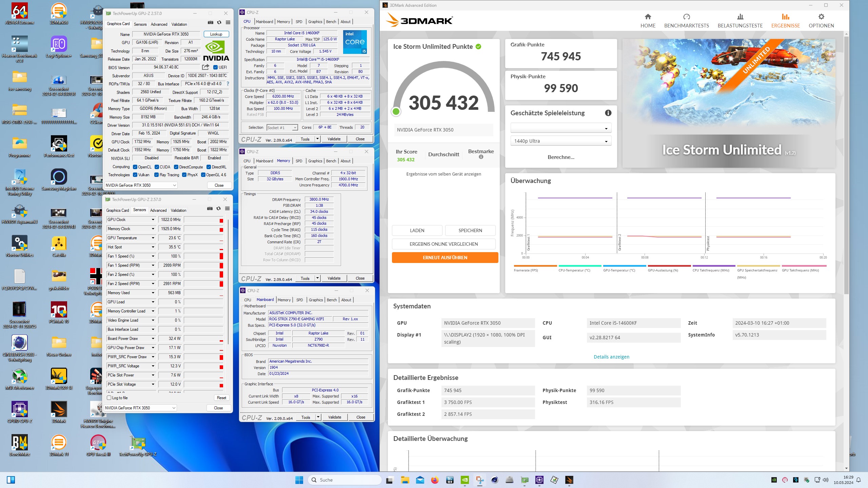Open Bench tab in top CPU-Z window
This screenshot has width=868, height=488.
pos(331,22)
